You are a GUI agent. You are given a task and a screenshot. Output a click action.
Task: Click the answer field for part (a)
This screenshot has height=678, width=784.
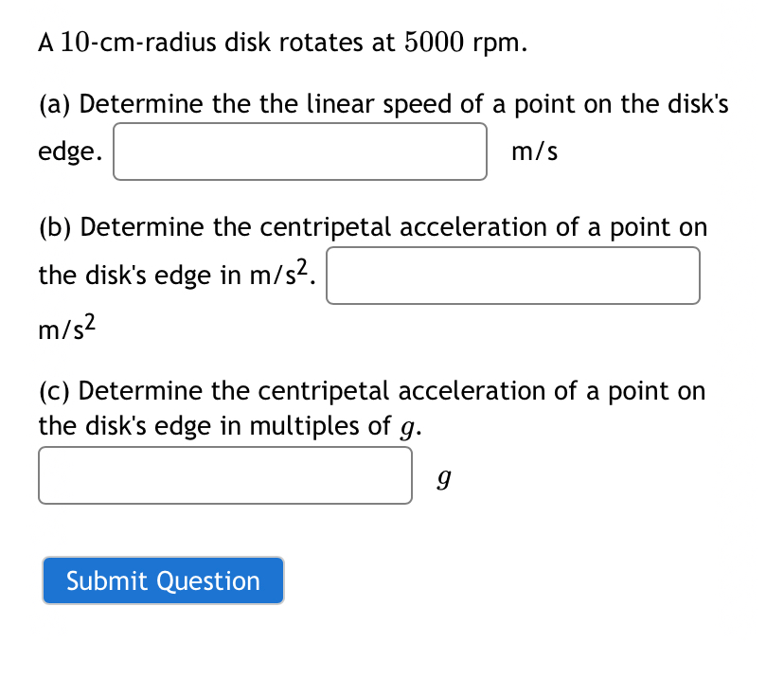click(299, 151)
